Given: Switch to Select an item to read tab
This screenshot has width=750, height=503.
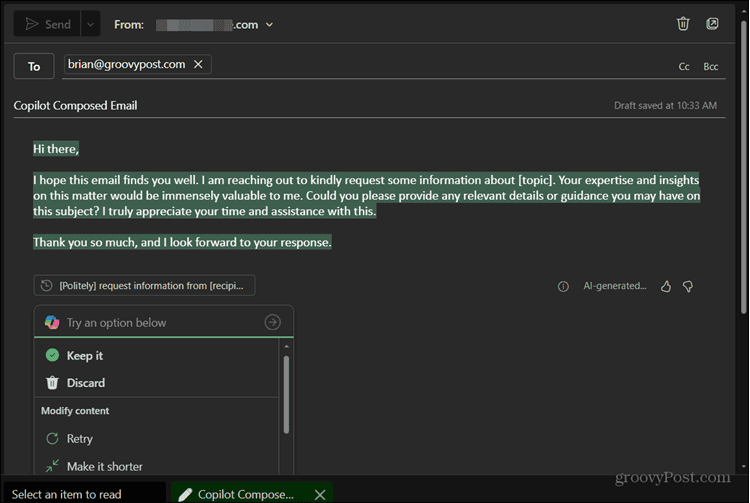Looking at the screenshot, I should [85, 494].
